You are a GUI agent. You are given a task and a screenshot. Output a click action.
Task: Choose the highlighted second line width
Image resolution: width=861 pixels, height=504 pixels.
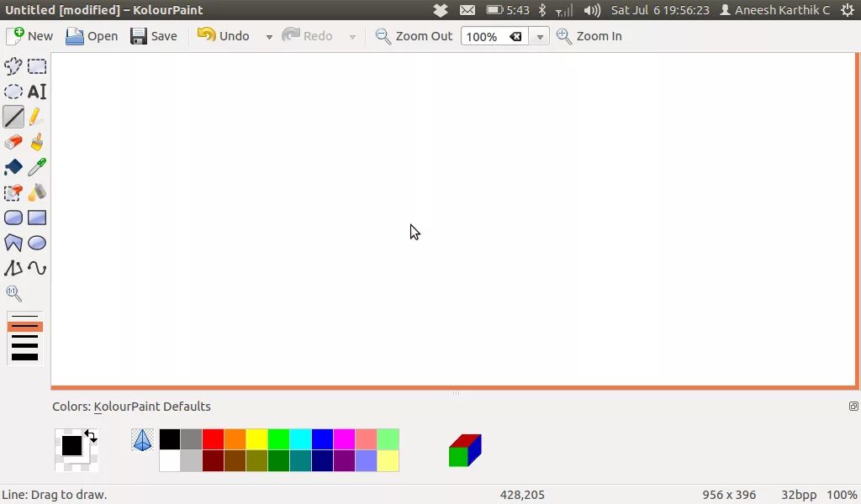24,326
